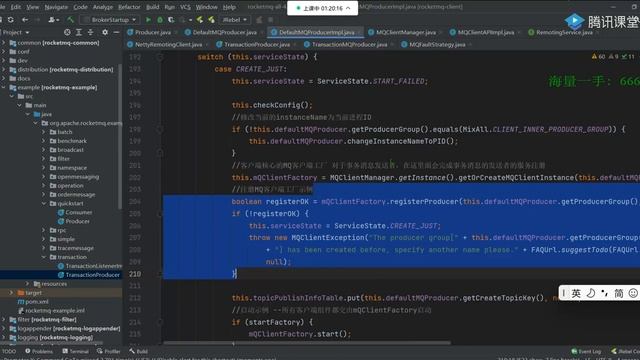Open the TODO tool window
640x360 pixels.
pyautogui.click(x=9, y=351)
